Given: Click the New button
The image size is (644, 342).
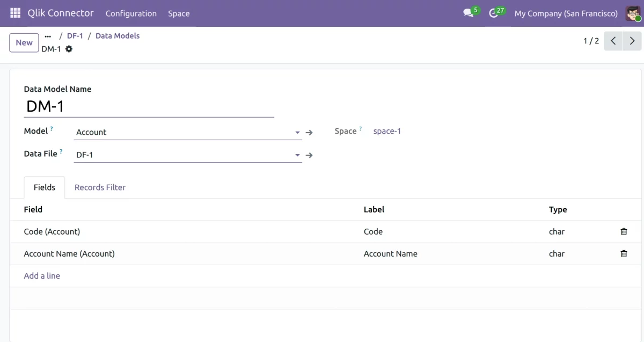Looking at the screenshot, I should [x=24, y=42].
